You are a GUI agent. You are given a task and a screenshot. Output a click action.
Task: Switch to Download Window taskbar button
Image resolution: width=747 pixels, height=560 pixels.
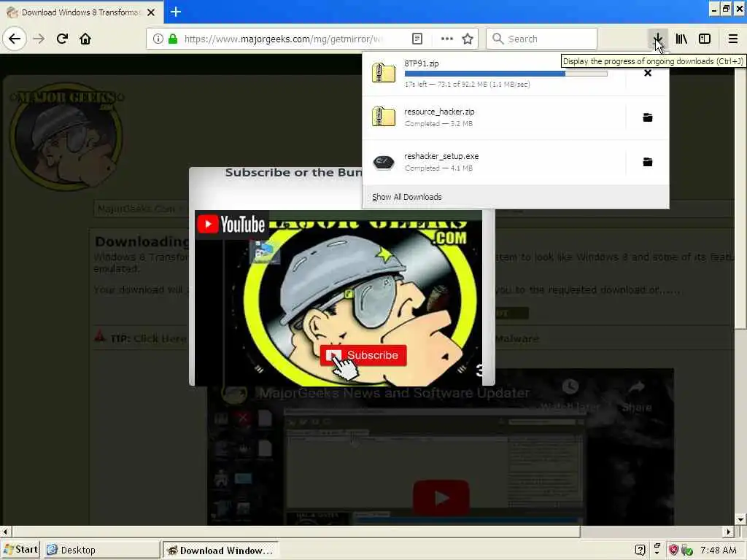(x=220, y=550)
